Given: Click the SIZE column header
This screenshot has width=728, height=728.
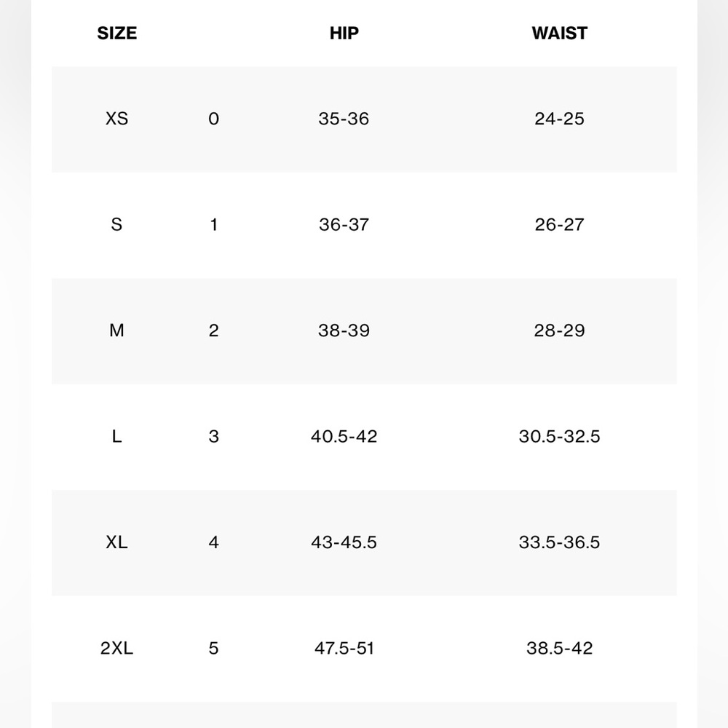Looking at the screenshot, I should pos(116,33).
